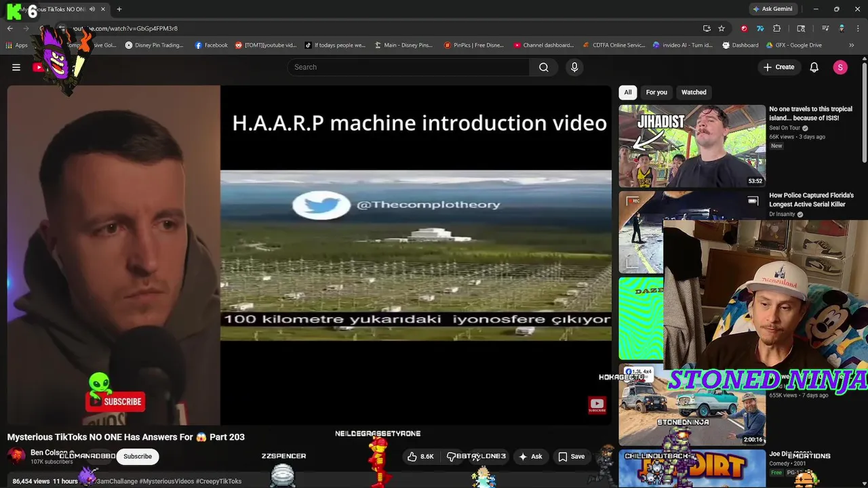Install app using the address bar icon
868x488 pixels.
707,28
